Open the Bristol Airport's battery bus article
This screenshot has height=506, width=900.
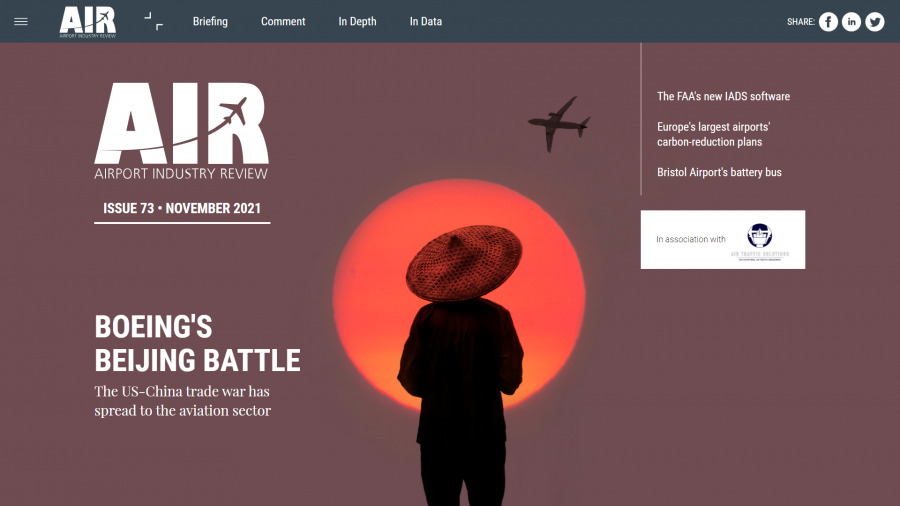(x=719, y=173)
